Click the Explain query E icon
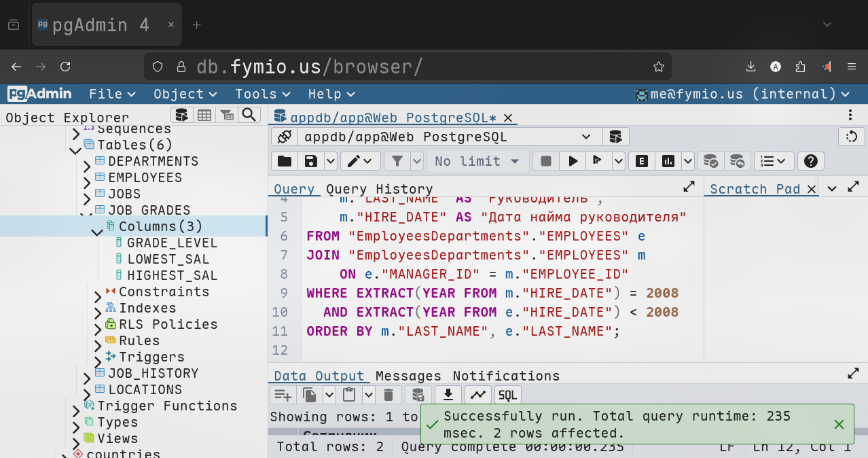Screen dimensions: 868x458 (641, 161)
